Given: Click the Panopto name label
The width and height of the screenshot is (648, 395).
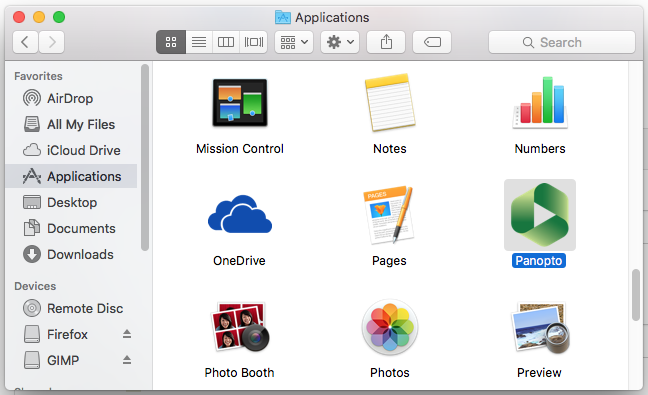Looking at the screenshot, I should [x=538, y=261].
